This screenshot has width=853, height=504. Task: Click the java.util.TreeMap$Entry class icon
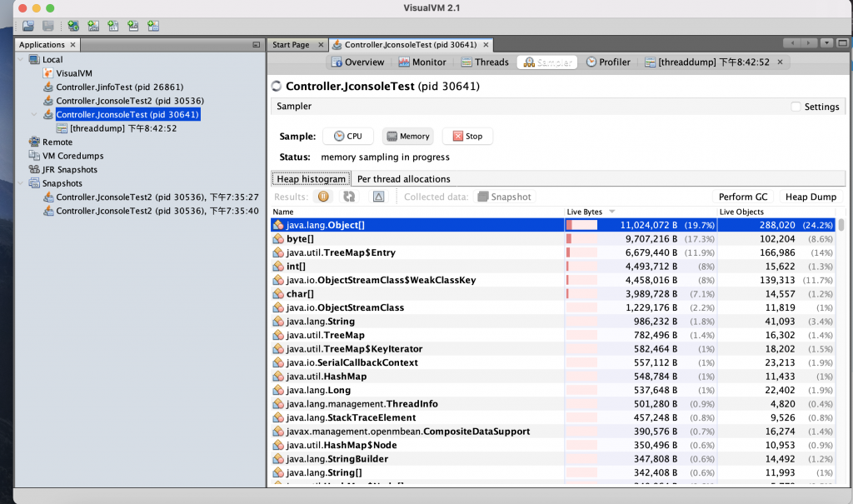coord(278,252)
